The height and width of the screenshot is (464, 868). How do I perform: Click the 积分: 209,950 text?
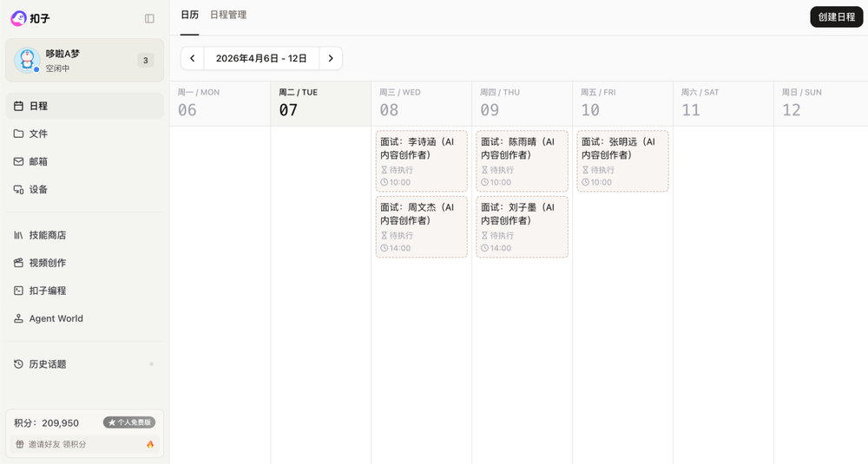(x=47, y=423)
